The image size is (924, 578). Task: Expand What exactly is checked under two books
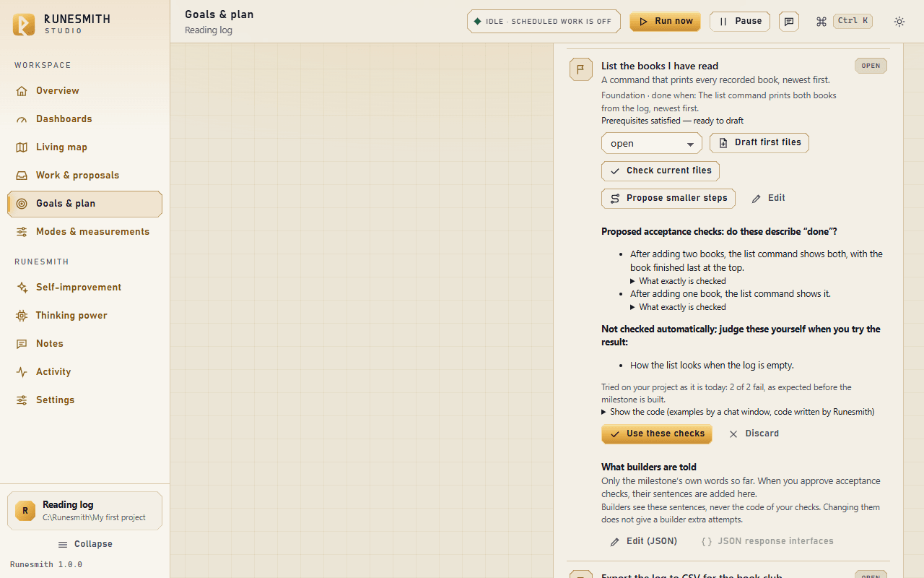pos(678,281)
